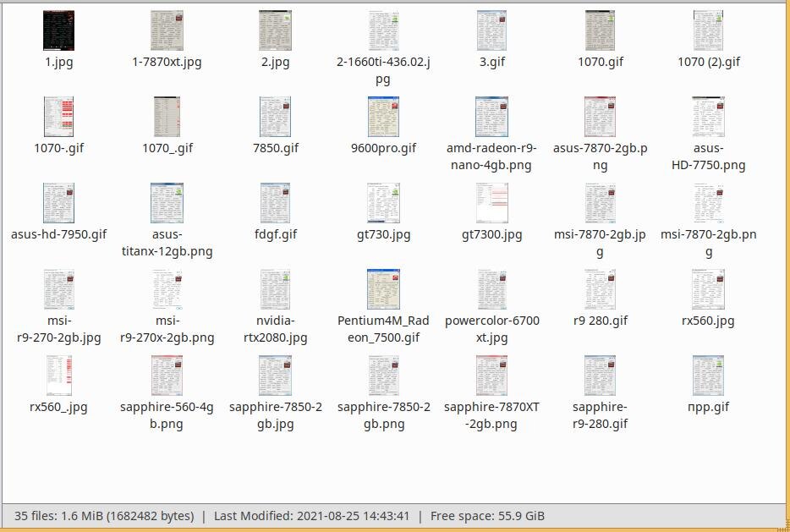The height and width of the screenshot is (532, 790).
Task: Click the '7850.gif' file name label
Action: (275, 148)
